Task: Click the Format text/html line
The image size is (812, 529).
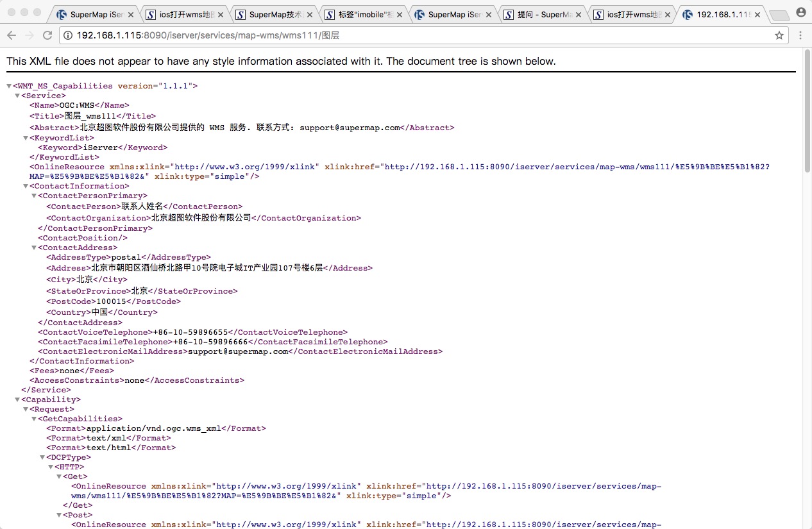Action: (x=111, y=448)
